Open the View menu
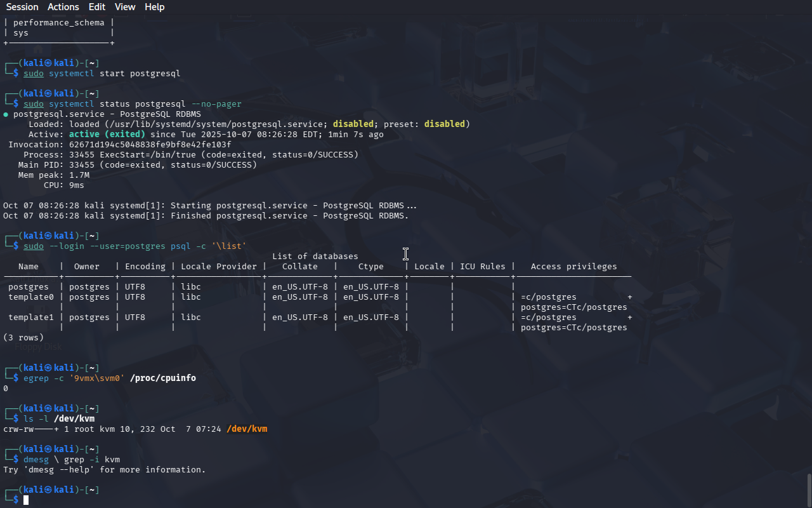Image resolution: width=812 pixels, height=508 pixels. (x=125, y=7)
